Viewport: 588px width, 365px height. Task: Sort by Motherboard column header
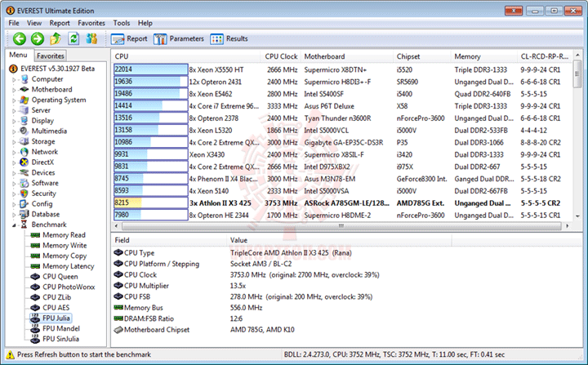[346, 56]
